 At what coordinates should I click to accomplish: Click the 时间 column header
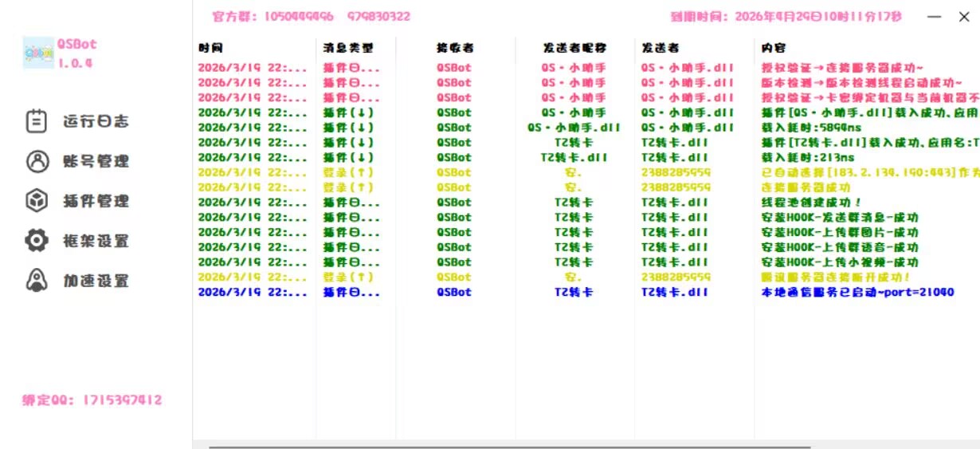click(x=211, y=48)
